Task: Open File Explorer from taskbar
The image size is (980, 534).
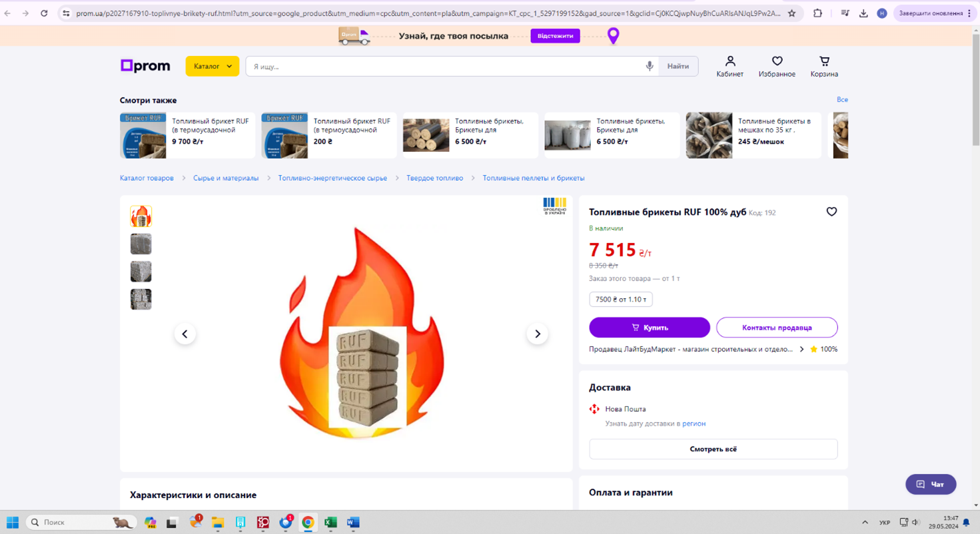Action: coord(218,522)
